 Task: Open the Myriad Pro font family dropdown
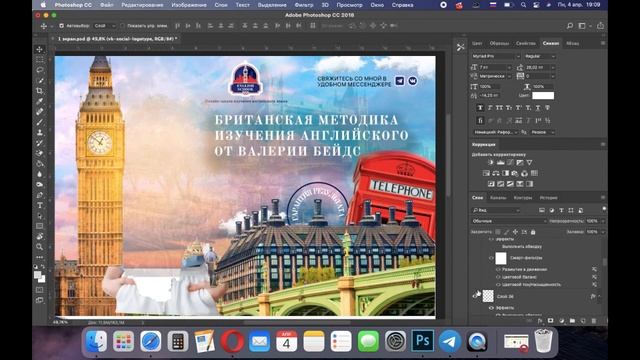tap(496, 56)
